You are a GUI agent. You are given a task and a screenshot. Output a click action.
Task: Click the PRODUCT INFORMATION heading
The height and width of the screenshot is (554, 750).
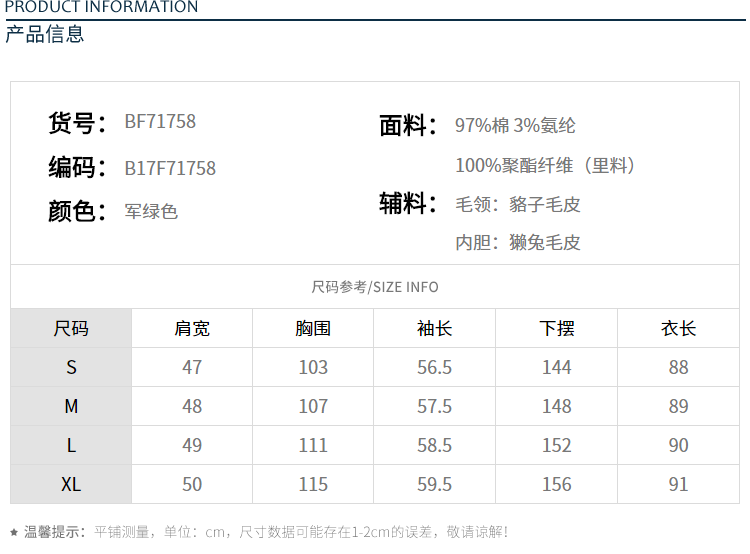coord(101,6)
